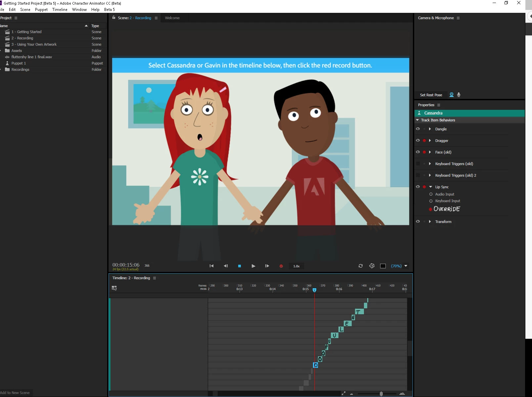
Task: Open the Properties panel menu
Action: coord(439,105)
